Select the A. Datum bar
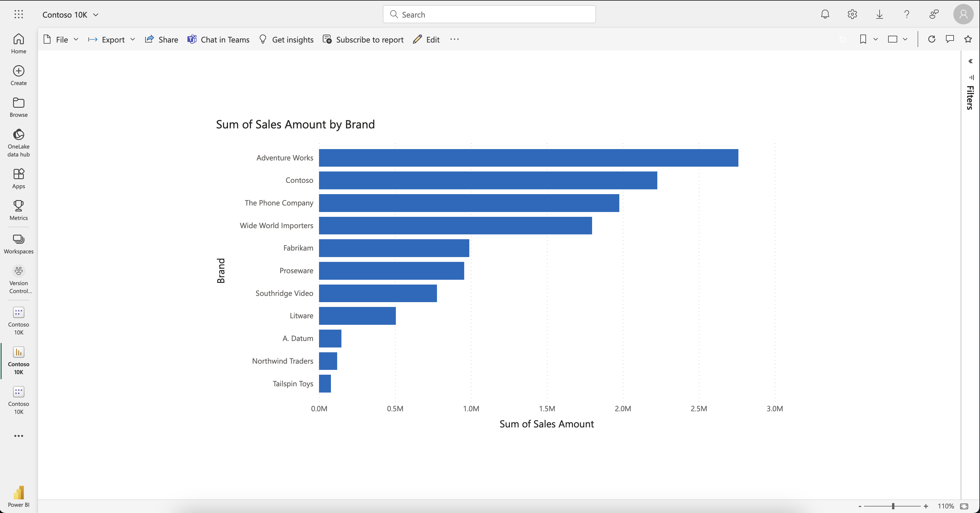 pos(330,338)
